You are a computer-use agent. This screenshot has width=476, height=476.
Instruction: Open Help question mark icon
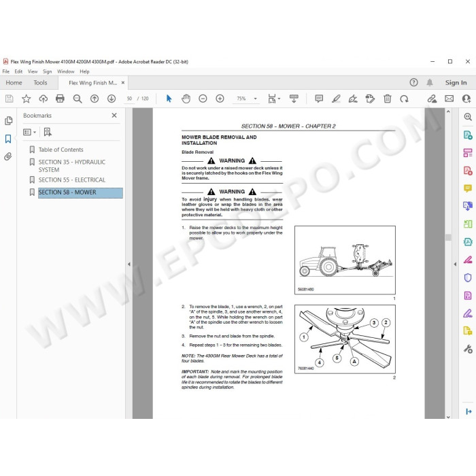(413, 82)
